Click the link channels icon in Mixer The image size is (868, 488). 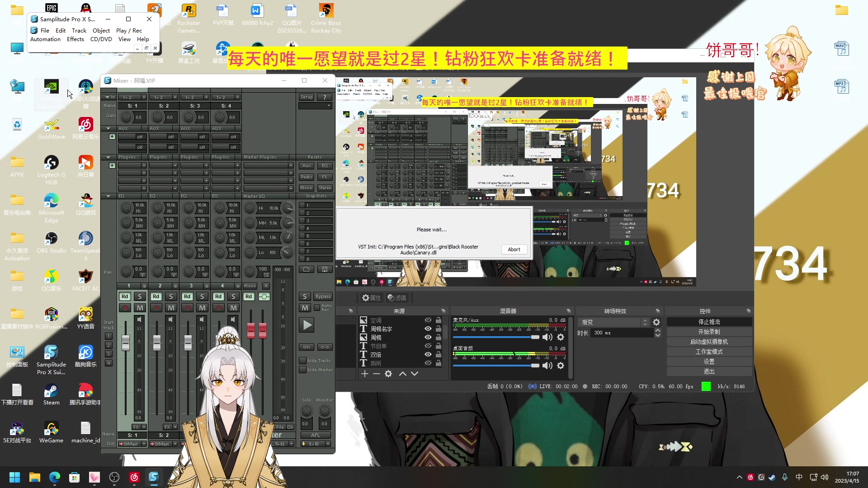click(307, 347)
